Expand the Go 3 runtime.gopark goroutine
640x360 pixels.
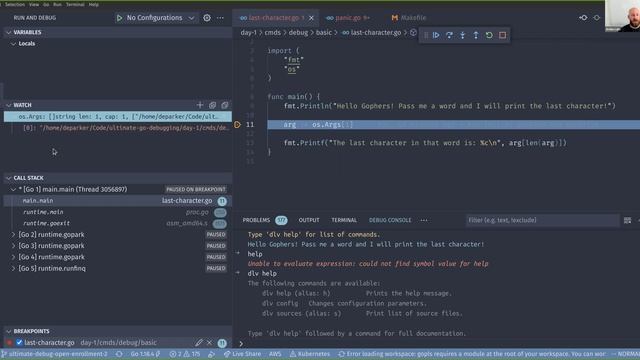point(13,246)
